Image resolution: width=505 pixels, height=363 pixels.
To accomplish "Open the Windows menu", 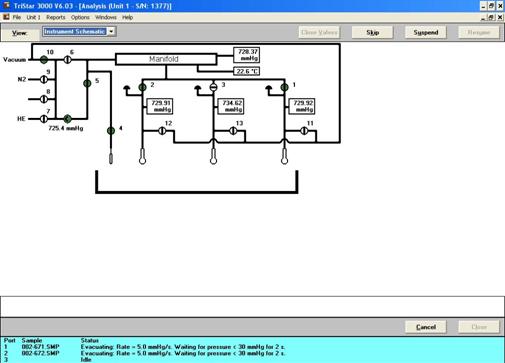I will [106, 17].
